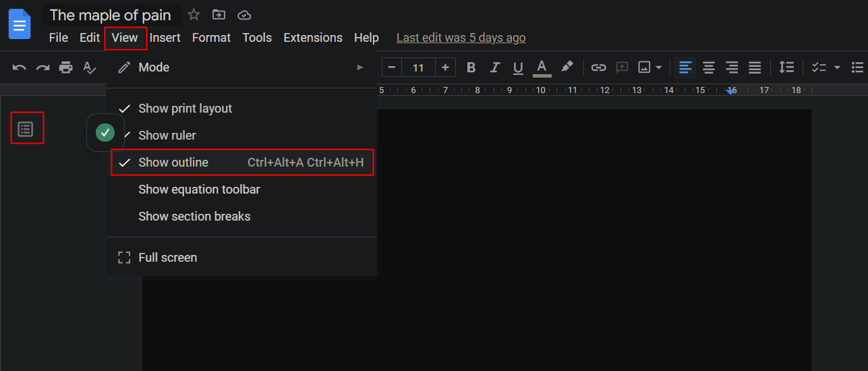Expand the checklist options dropdown arrow
868x371 pixels.
(837, 67)
